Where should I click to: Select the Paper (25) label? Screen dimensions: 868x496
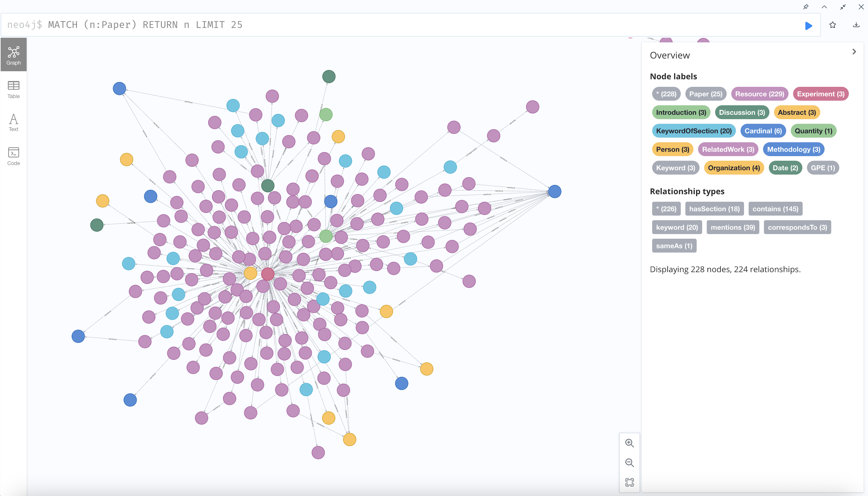coord(706,94)
